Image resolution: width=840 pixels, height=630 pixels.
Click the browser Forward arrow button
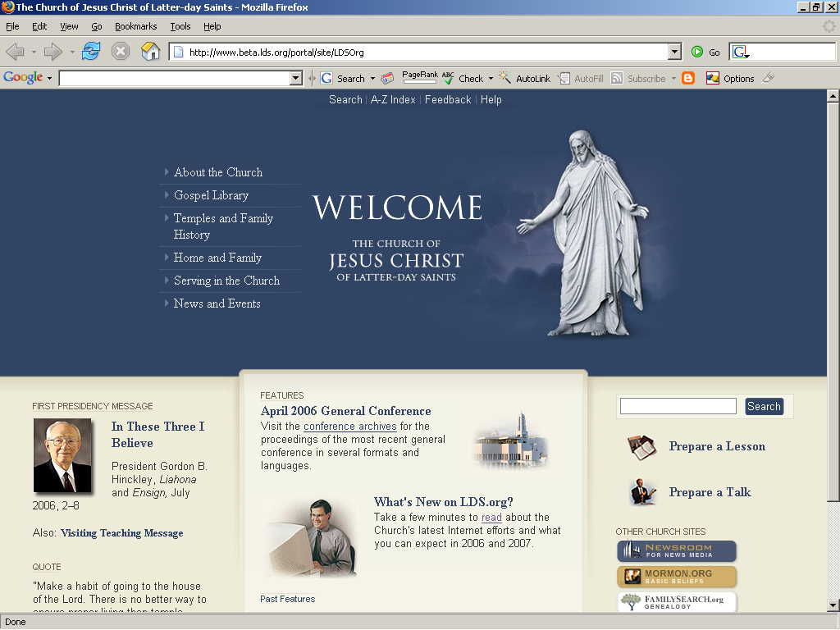tap(52, 52)
